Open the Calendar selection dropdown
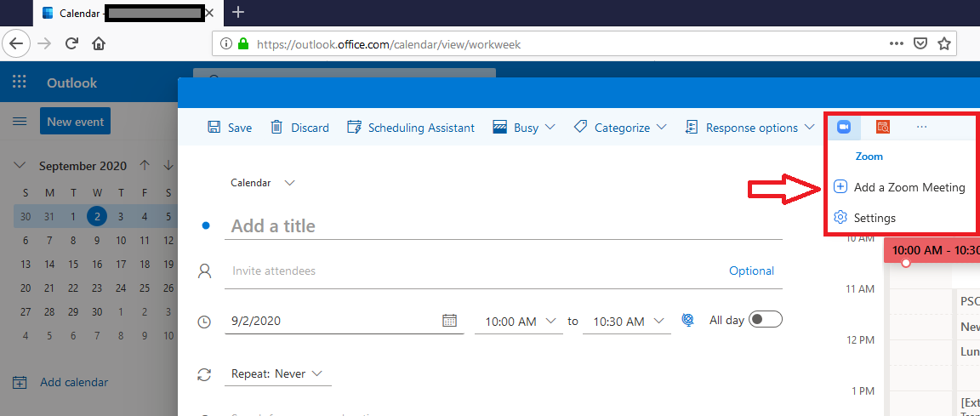Image resolution: width=980 pixels, height=416 pixels. click(263, 183)
